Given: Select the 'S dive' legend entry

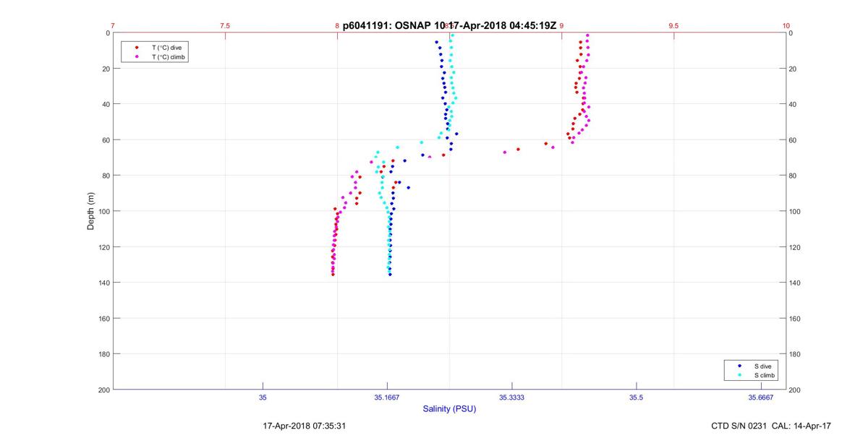Looking at the screenshot, I should click(762, 366).
